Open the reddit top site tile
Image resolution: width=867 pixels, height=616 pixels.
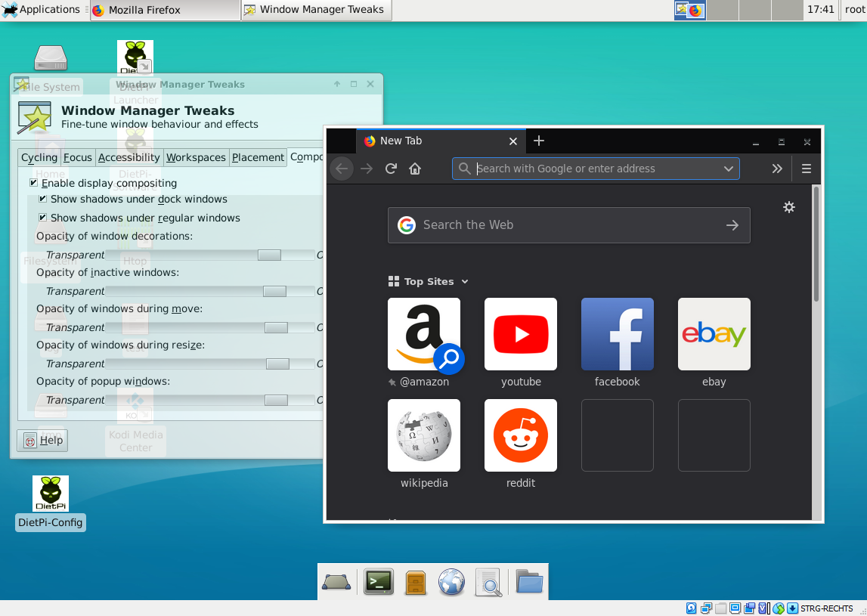(521, 435)
